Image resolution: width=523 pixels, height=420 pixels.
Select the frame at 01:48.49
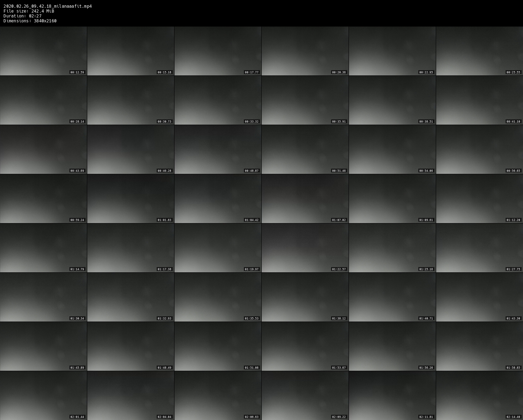(130, 346)
